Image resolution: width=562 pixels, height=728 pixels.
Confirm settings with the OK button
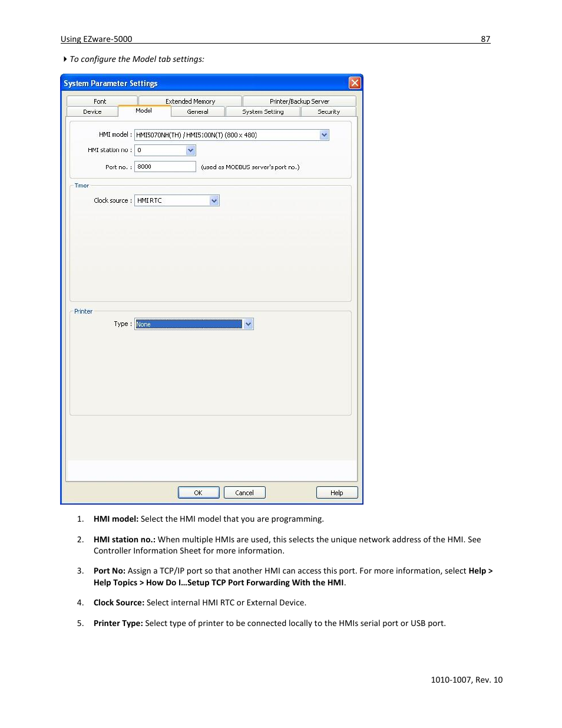point(199,493)
